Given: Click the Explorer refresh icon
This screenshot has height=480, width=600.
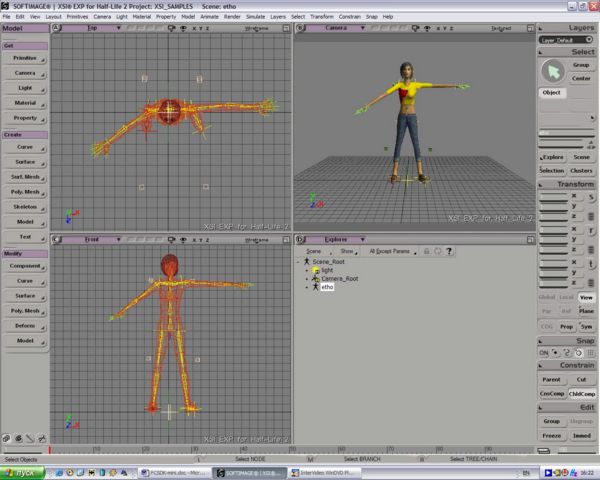Looking at the screenshot, I should 438,251.
